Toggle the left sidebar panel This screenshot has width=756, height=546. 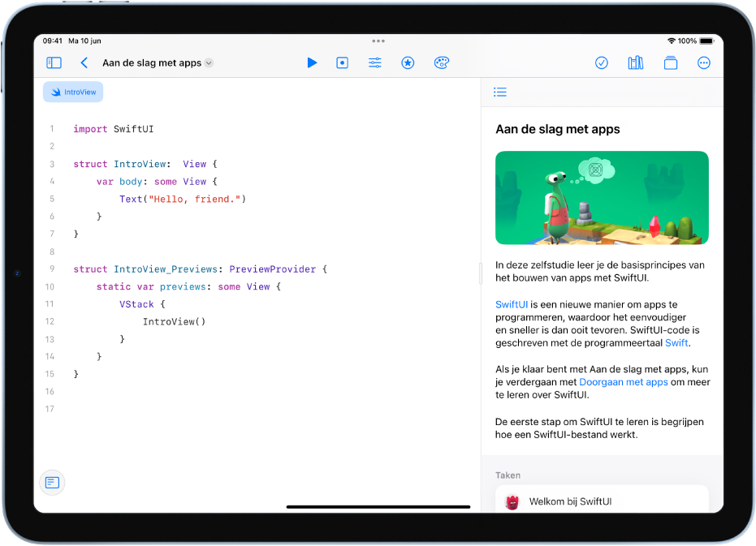[54, 62]
